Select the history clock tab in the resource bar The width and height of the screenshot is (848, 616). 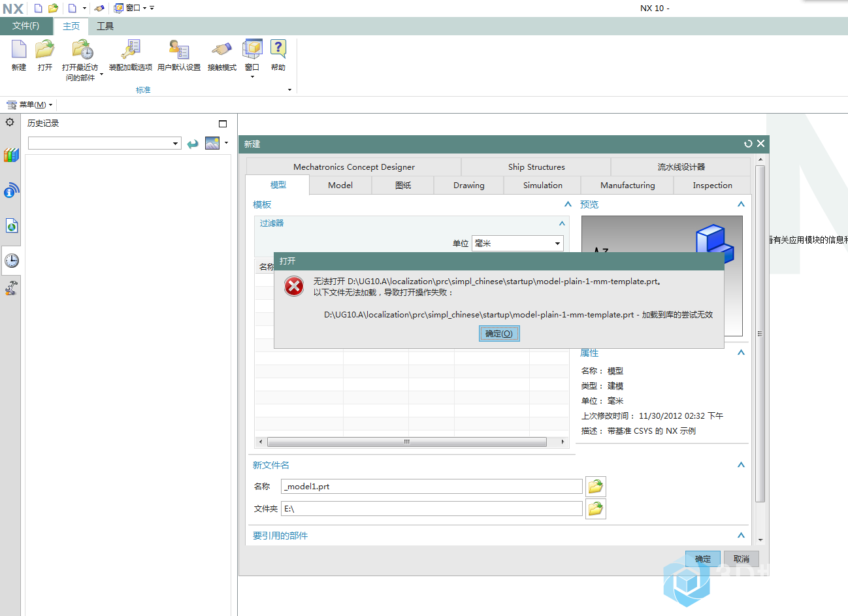point(12,260)
